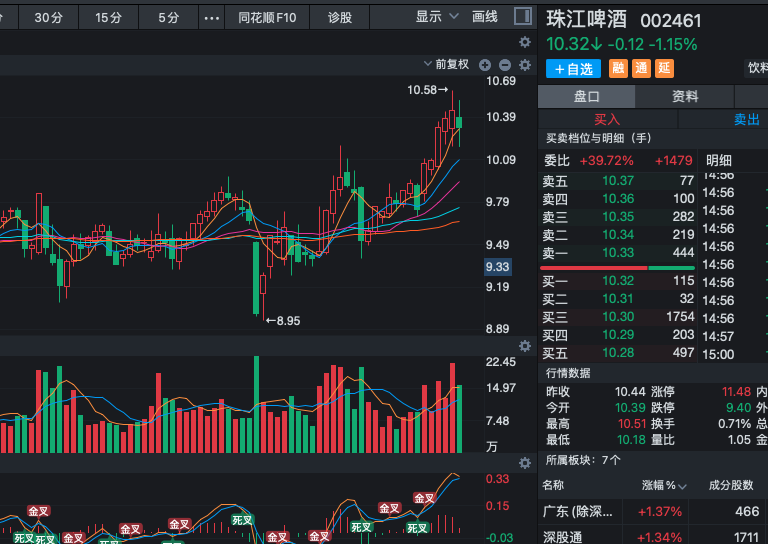Add stock with +自选 button
This screenshot has height=544, width=768.
(574, 69)
